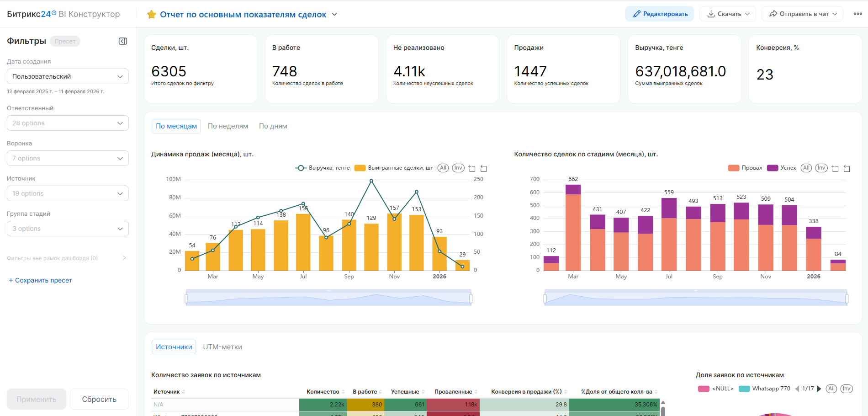Screen dimensions: 868x416
Task: Click the Редактировать button
Action: 659,14
